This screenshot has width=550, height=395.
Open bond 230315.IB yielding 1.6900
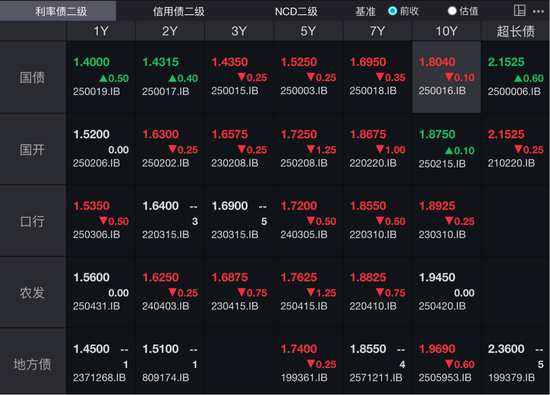pos(239,221)
